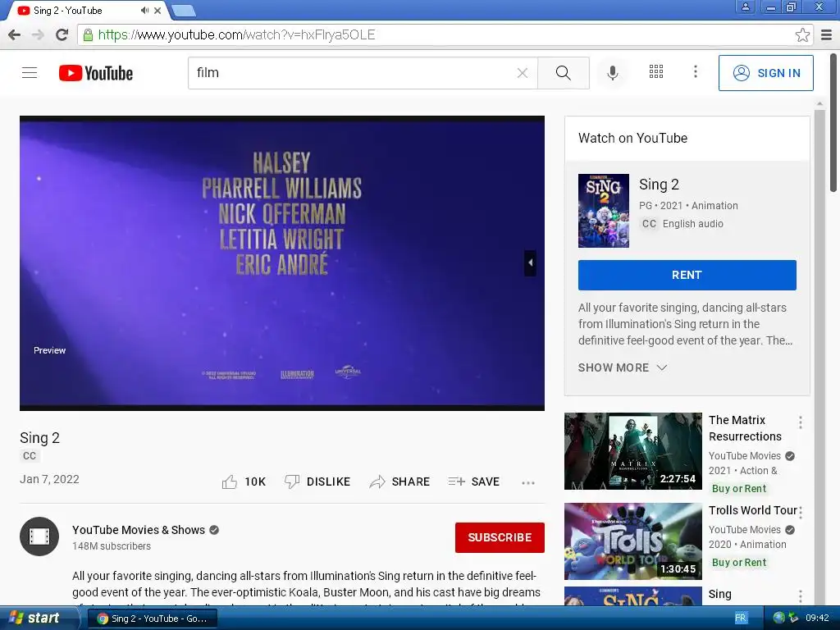
Task: Open Trolls World Tour title link
Action: (x=753, y=510)
